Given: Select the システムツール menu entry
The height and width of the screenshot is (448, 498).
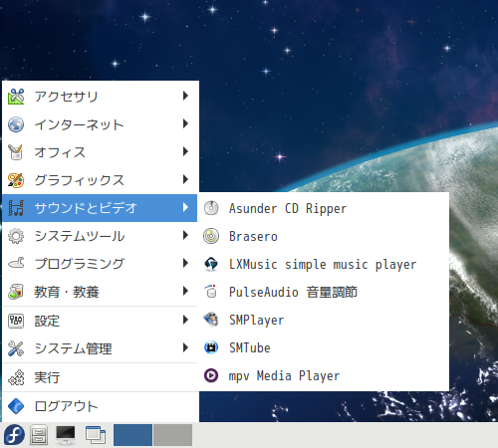Looking at the screenshot, I should pyautogui.click(x=100, y=236).
